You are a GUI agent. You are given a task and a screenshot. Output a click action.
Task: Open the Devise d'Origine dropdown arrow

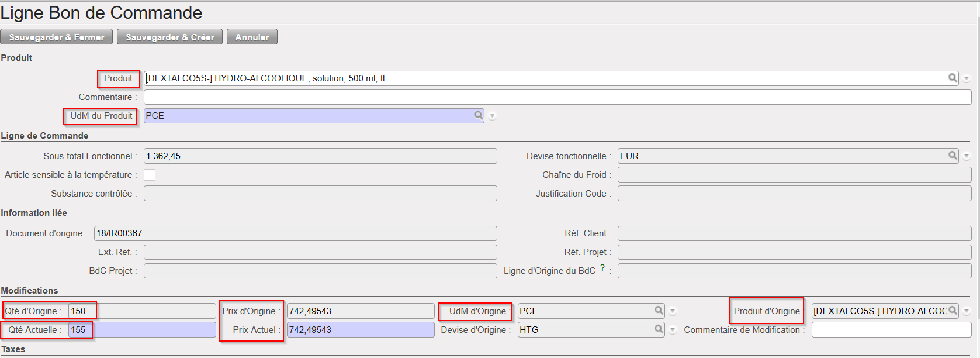tap(673, 330)
